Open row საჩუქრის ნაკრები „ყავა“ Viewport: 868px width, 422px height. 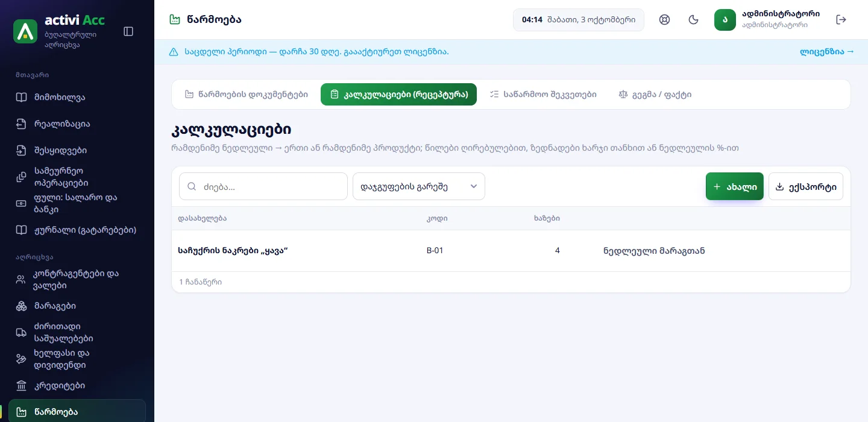(511, 251)
